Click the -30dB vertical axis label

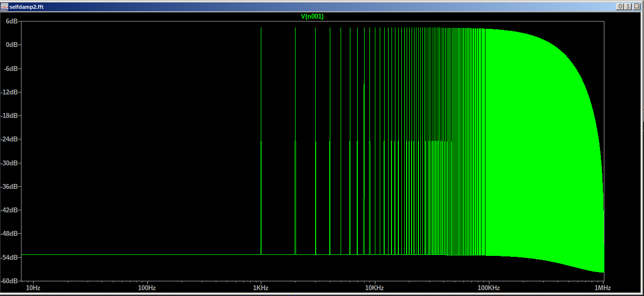click(x=10, y=163)
